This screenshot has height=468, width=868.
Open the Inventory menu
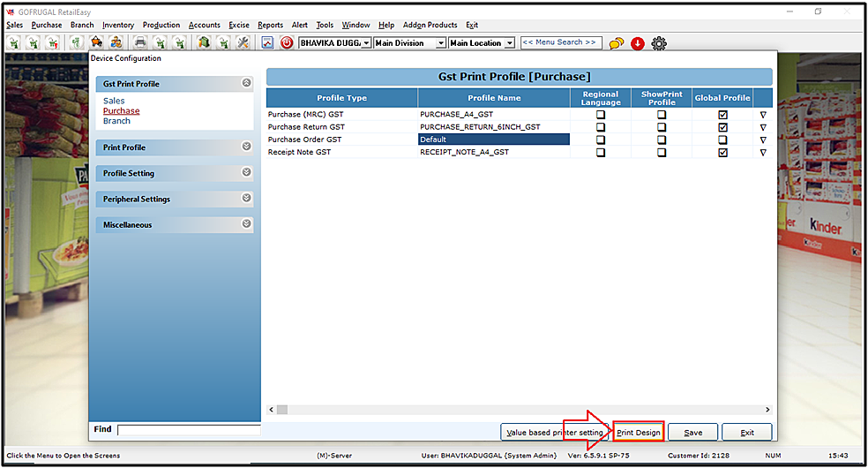coord(118,25)
